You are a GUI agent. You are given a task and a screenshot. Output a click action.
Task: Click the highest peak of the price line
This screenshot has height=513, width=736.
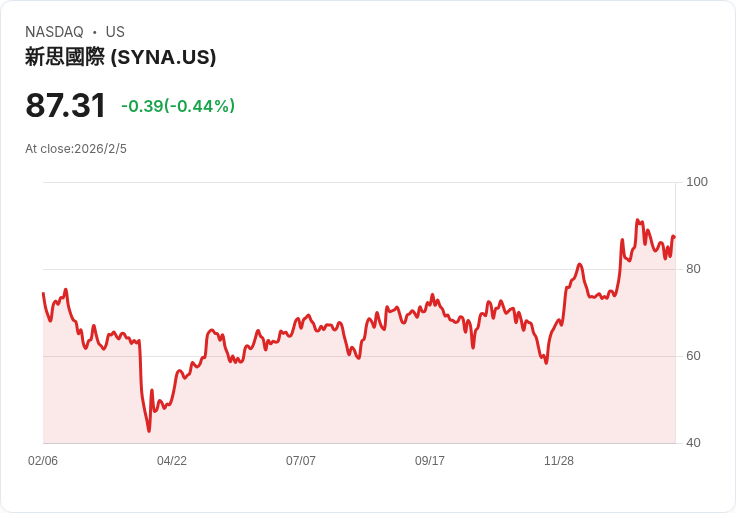coord(637,220)
